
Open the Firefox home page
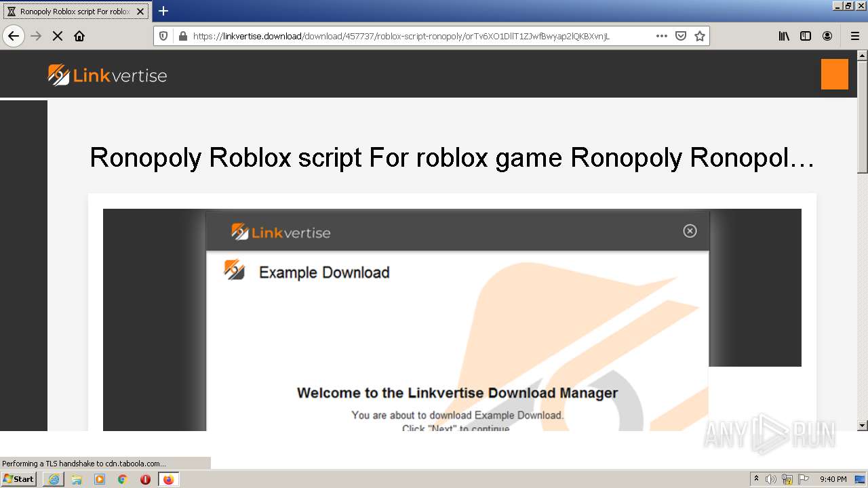pyautogui.click(x=79, y=36)
